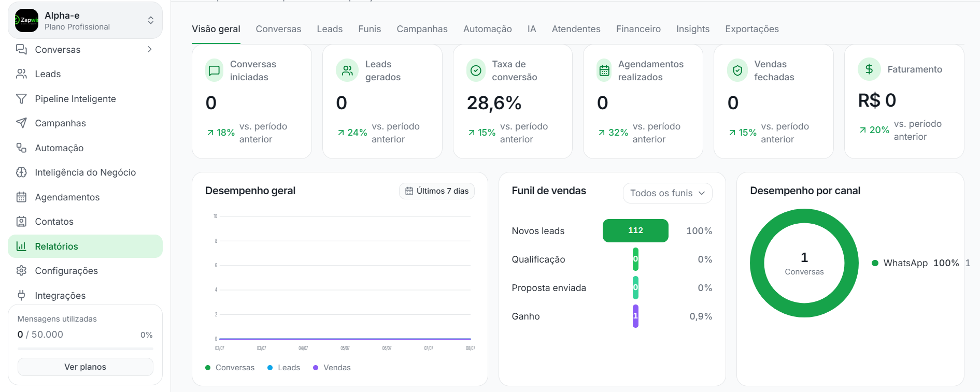Switch to the Visão geral tab
This screenshot has height=392, width=980.
pos(216,29)
